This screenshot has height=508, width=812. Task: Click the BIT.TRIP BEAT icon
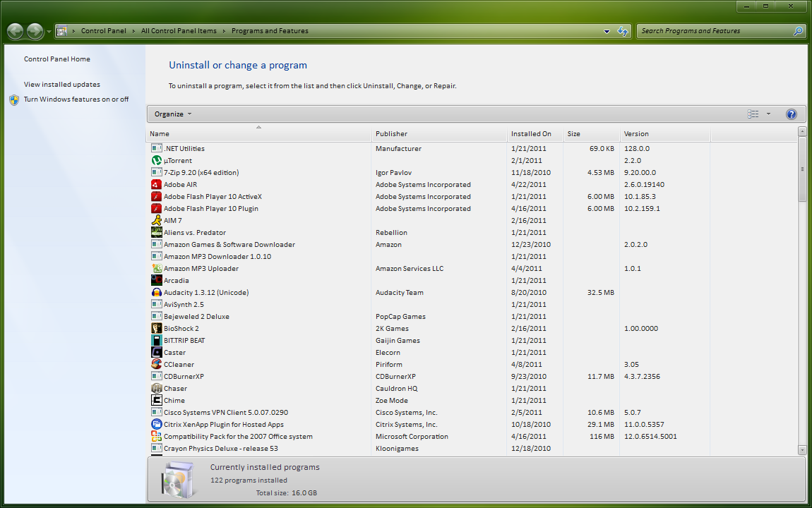pos(156,340)
